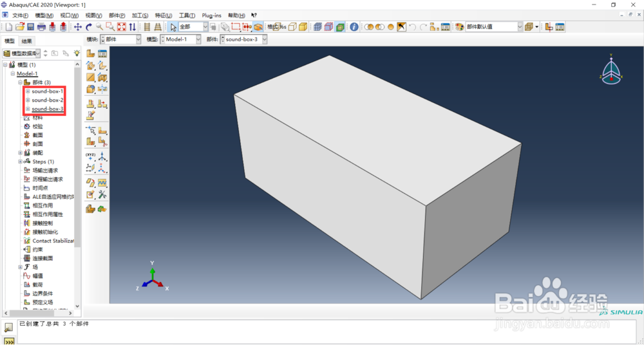Click the wrench Geometry Edit tools icon
The image size is (644, 345).
(x=102, y=194)
